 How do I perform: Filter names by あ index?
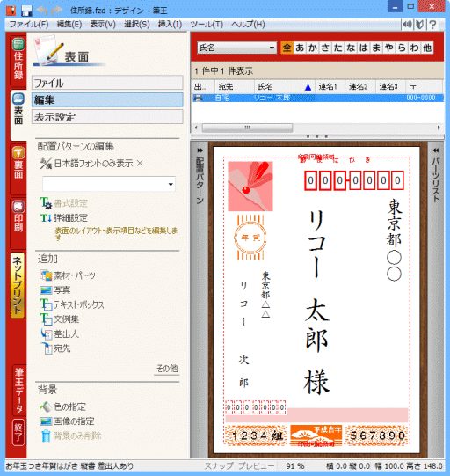point(300,48)
